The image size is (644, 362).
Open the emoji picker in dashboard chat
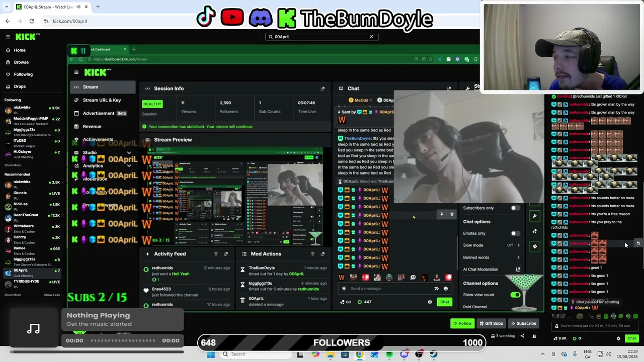pyautogui.click(x=445, y=289)
